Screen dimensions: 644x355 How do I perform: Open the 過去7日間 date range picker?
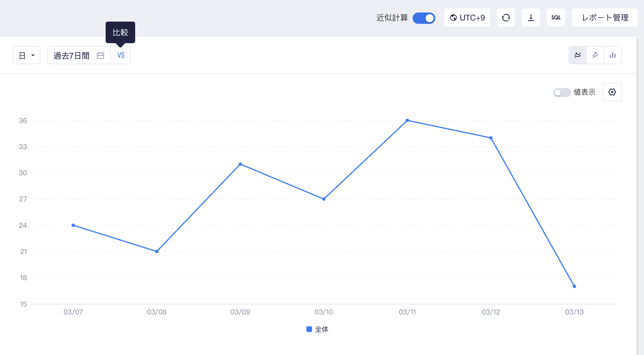click(x=79, y=55)
